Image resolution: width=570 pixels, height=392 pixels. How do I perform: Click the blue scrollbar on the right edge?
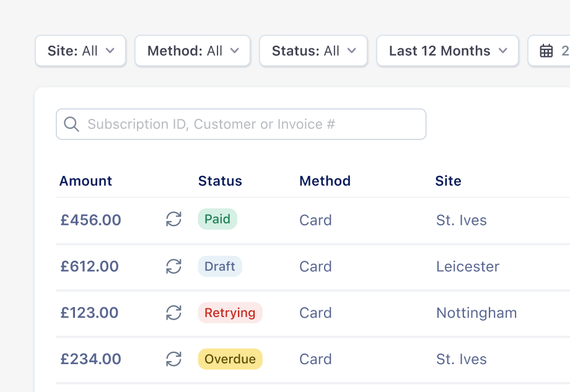[568, 248]
